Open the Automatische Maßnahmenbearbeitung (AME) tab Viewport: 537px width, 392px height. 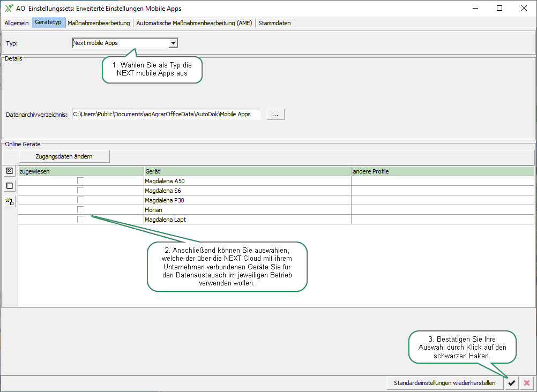point(194,23)
